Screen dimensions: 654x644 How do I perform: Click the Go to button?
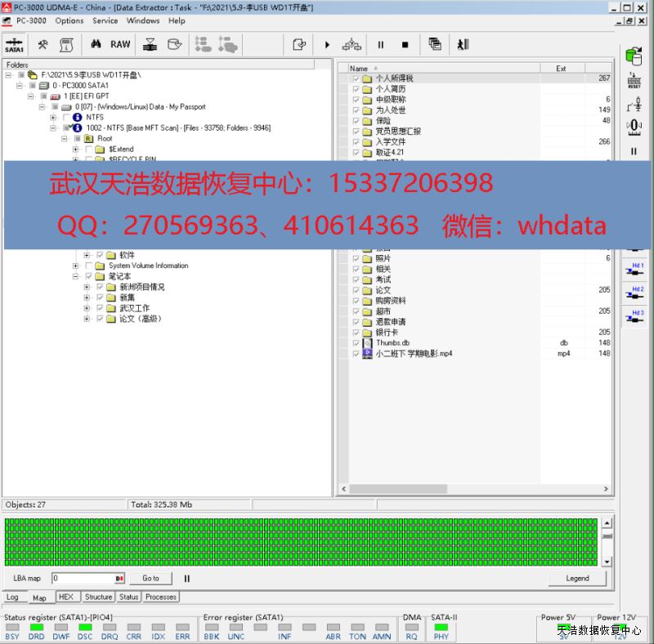click(150, 579)
